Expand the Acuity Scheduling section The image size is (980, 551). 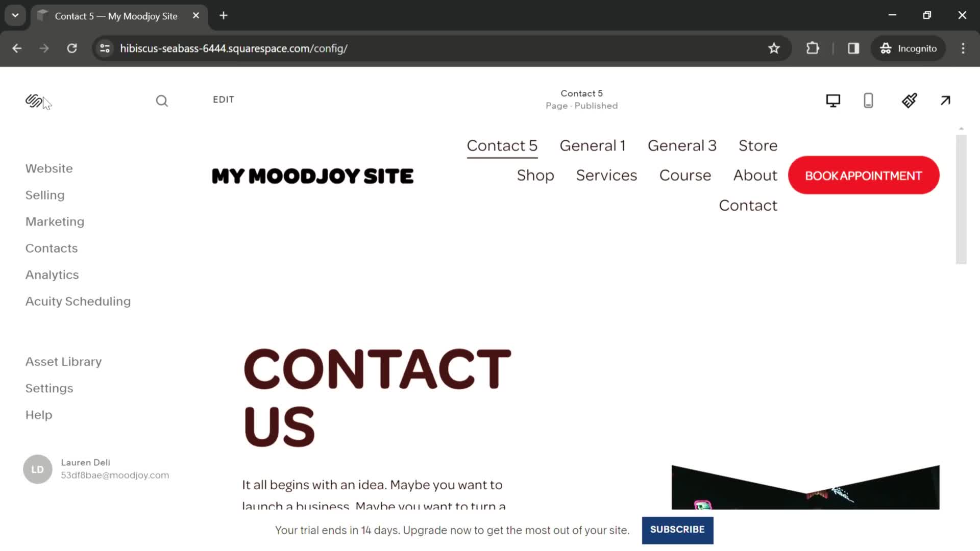coord(79,302)
